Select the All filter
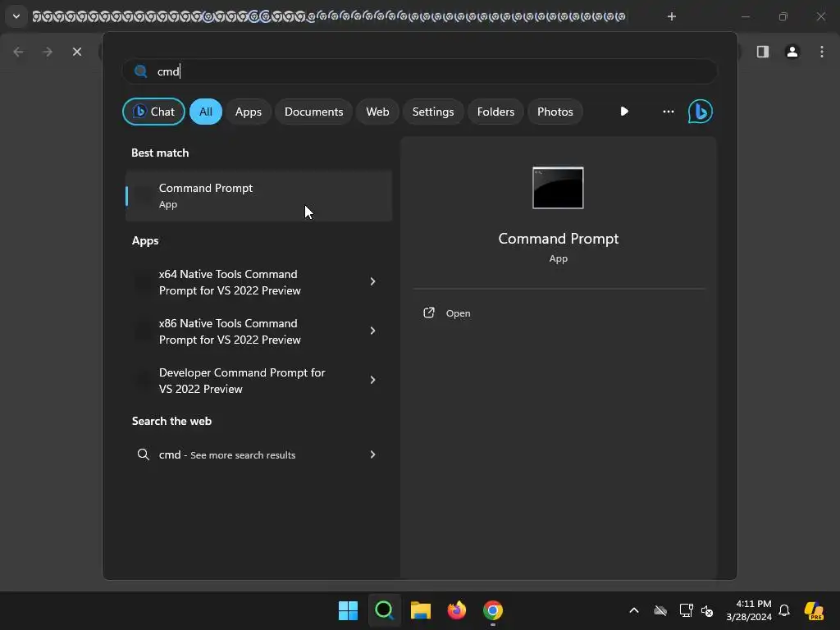Image resolution: width=840 pixels, height=630 pixels. tap(206, 112)
